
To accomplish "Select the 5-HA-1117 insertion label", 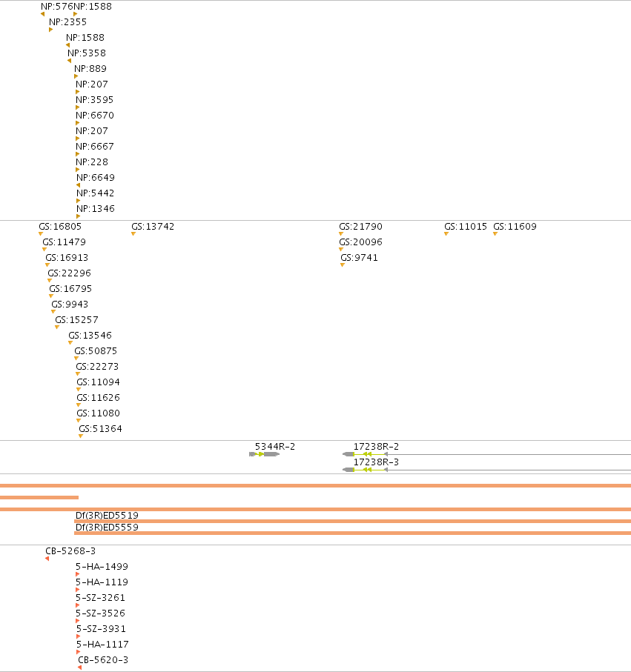I will 102,645.
